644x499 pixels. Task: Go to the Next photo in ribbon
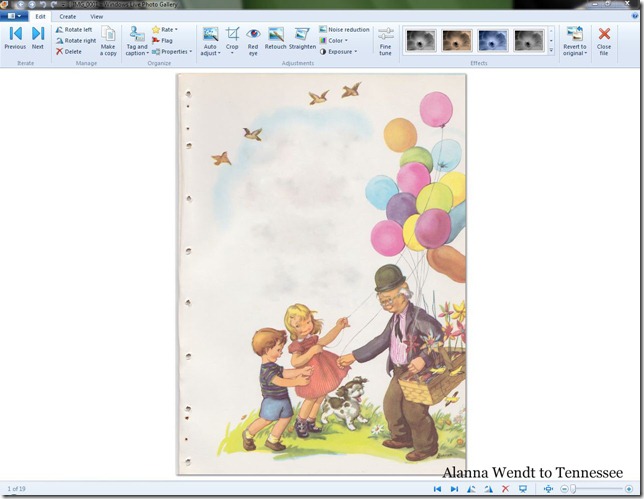click(x=38, y=38)
